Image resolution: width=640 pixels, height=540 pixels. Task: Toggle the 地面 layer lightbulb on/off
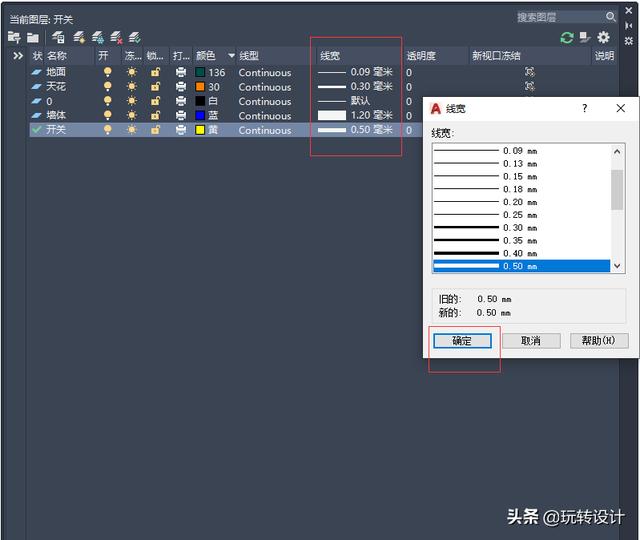point(108,72)
